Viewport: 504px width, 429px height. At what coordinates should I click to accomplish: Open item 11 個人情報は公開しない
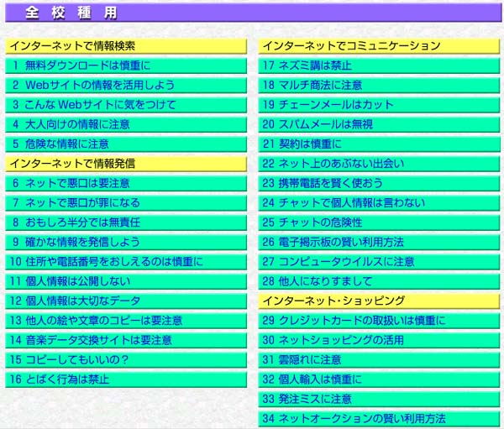click(x=126, y=281)
